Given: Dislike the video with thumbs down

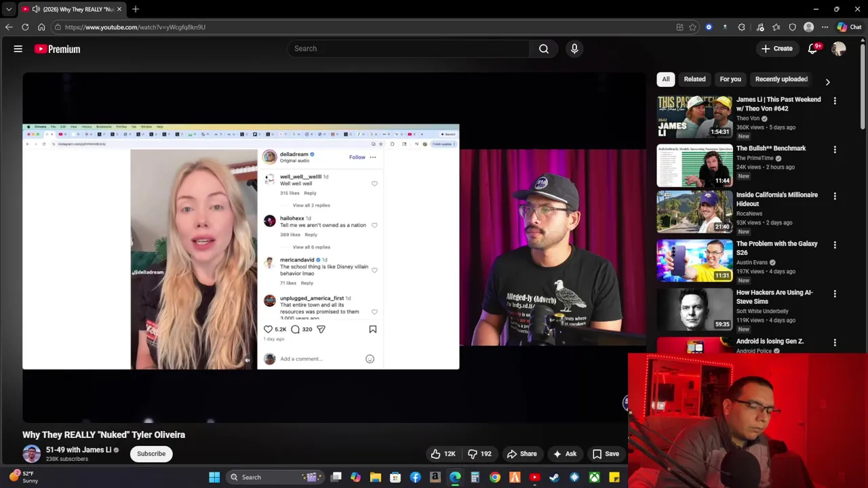Looking at the screenshot, I should click(x=481, y=454).
